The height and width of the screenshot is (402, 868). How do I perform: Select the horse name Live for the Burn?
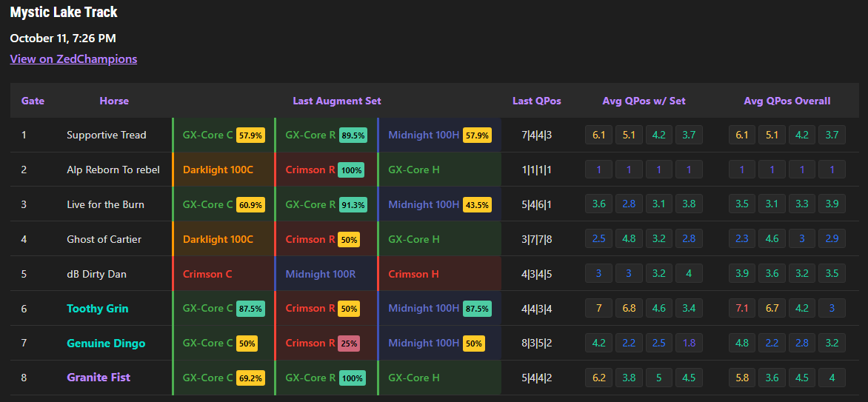(106, 204)
